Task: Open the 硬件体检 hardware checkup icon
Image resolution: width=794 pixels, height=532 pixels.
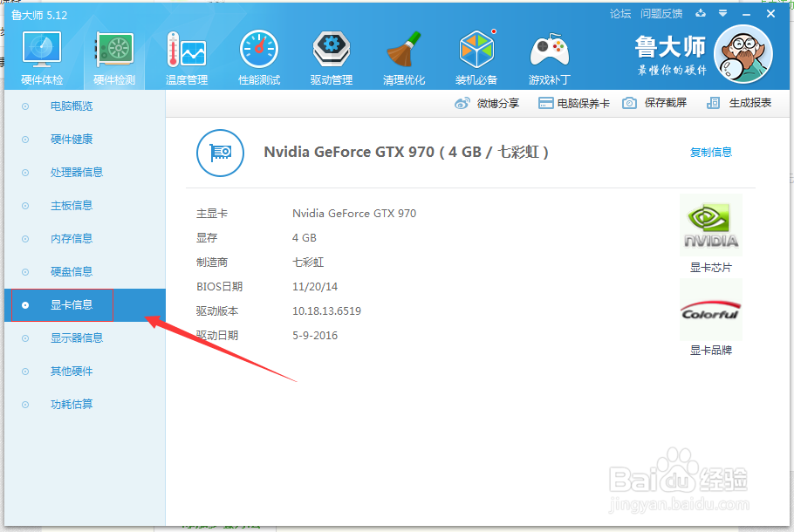Action: (x=42, y=50)
